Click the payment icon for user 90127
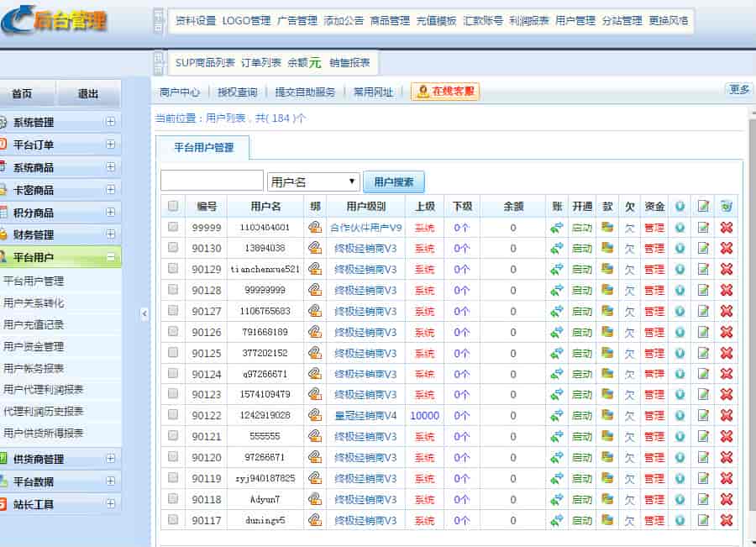The image size is (756, 547). click(607, 311)
